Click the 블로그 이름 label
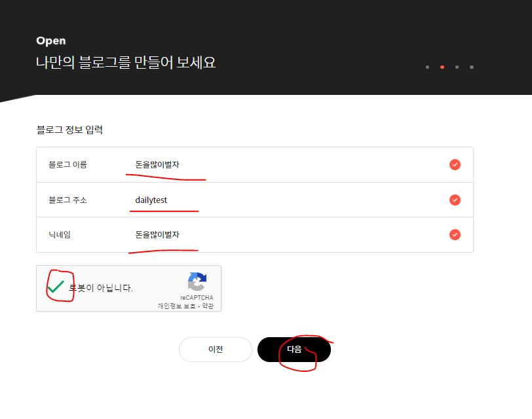532x419 pixels. click(x=68, y=165)
